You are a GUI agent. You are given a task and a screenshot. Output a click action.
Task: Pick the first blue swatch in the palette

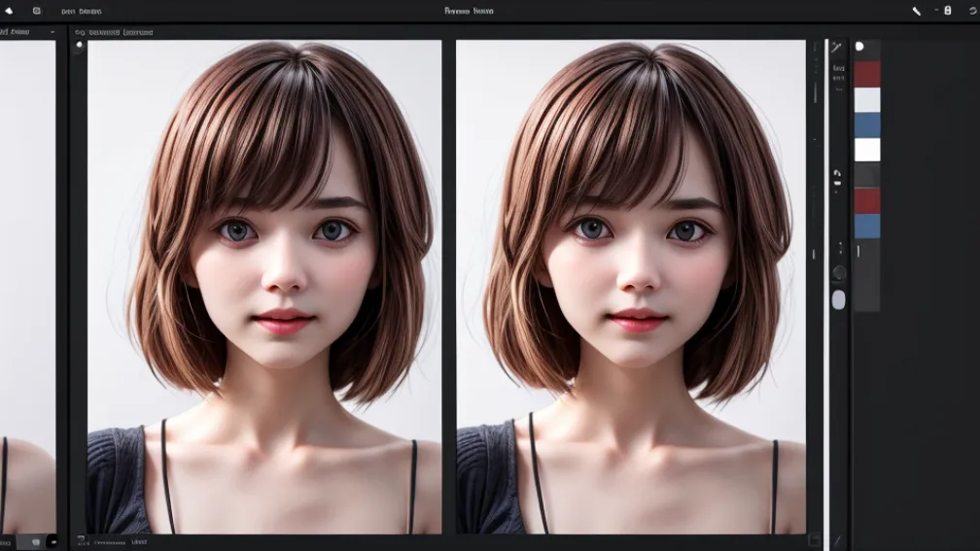click(867, 125)
